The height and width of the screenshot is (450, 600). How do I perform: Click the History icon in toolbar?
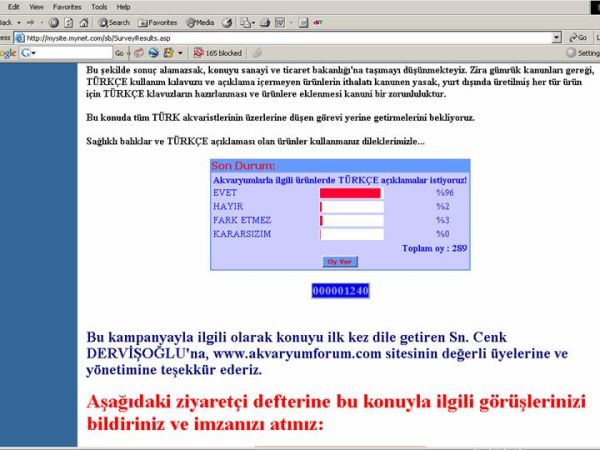pyautogui.click(x=227, y=23)
